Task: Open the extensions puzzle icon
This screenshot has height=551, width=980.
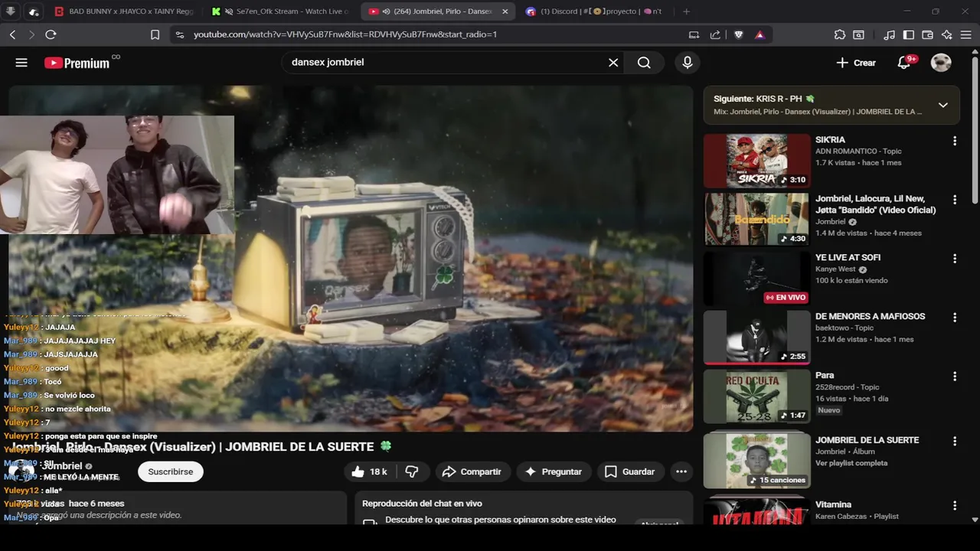Action: click(840, 34)
